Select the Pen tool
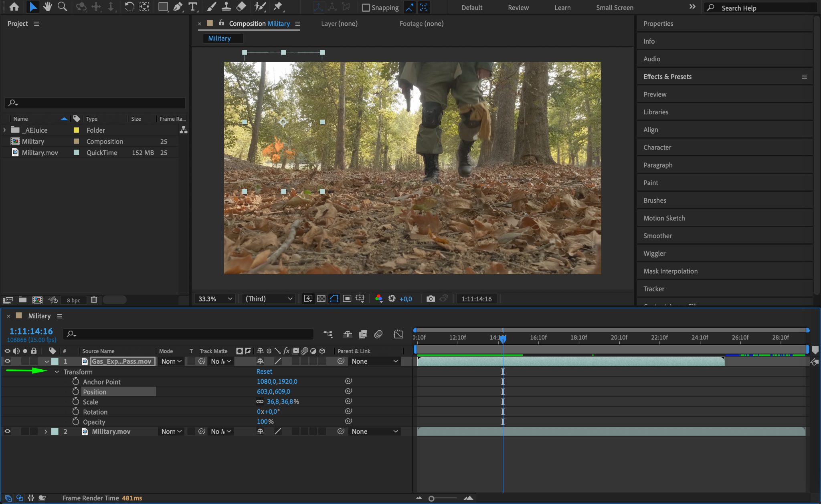821x504 pixels. point(178,7)
